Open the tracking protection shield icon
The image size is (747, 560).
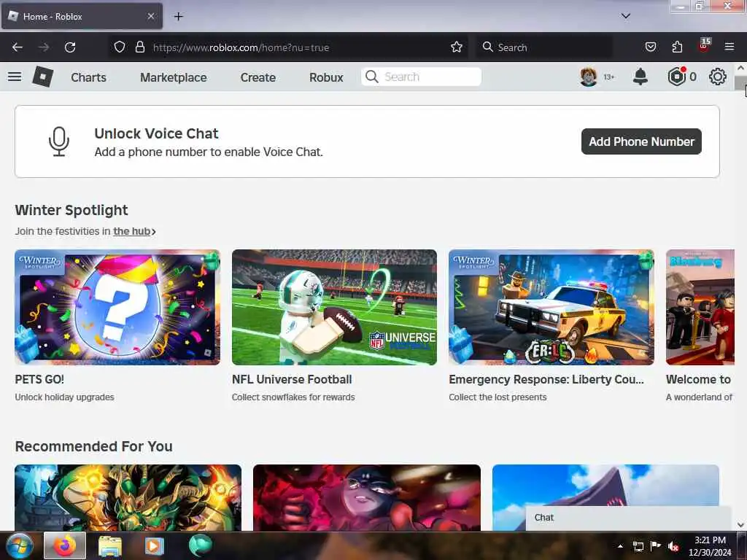pos(120,47)
